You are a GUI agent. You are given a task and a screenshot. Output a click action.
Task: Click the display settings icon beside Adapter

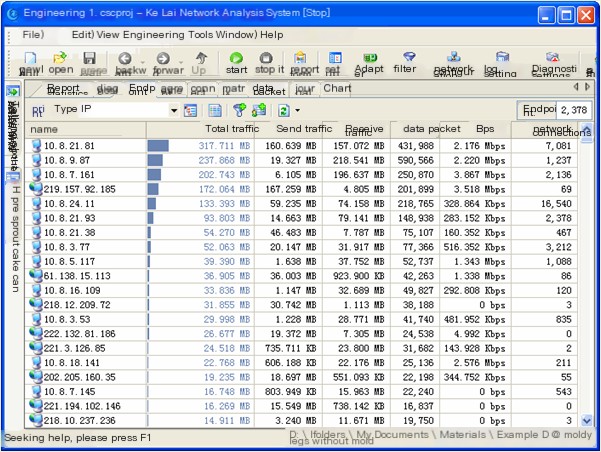pyautogui.click(x=335, y=58)
